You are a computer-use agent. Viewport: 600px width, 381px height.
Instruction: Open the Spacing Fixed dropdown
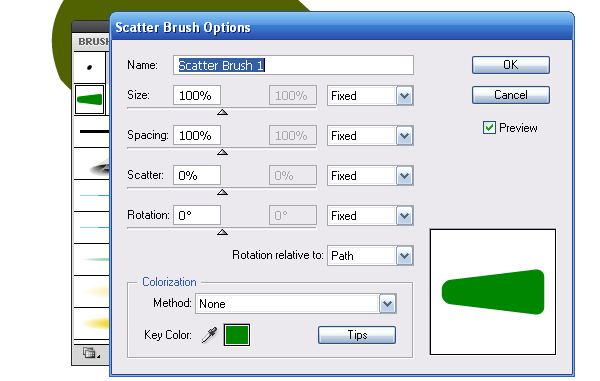point(370,136)
